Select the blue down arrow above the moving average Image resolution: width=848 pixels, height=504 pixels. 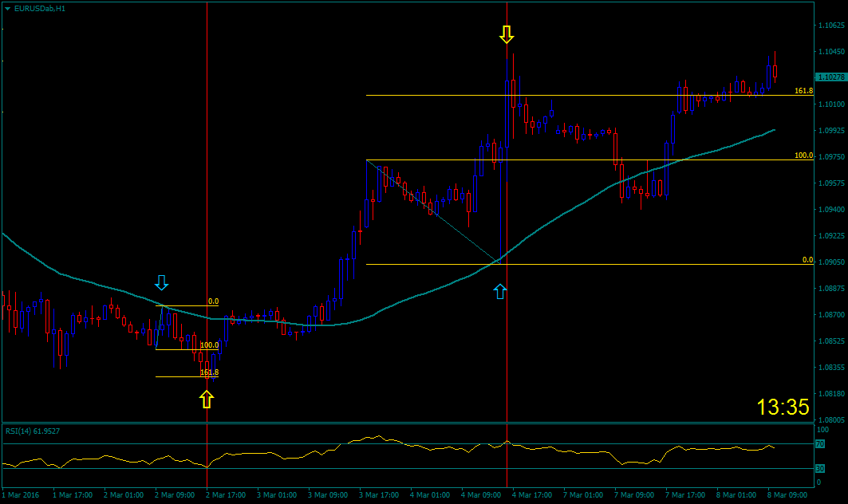click(161, 282)
